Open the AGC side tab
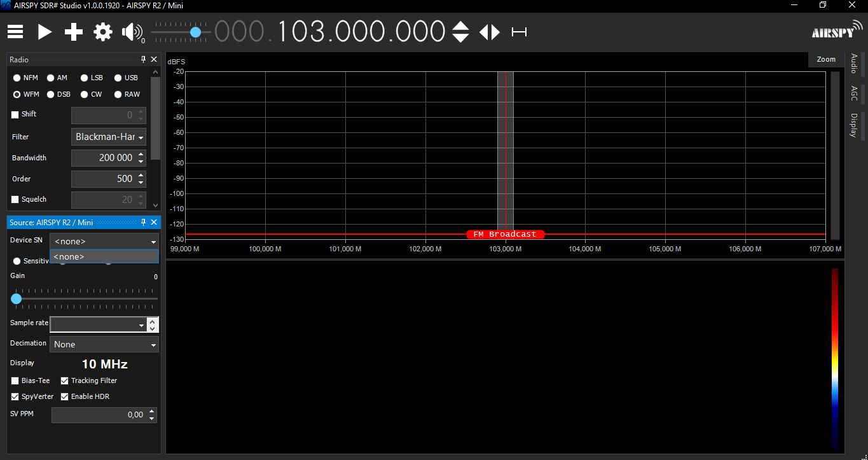The height and width of the screenshot is (460, 868). [854, 94]
